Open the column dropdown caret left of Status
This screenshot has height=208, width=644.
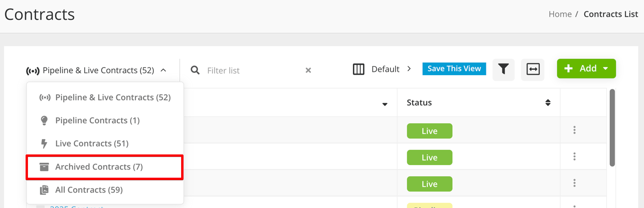384,104
